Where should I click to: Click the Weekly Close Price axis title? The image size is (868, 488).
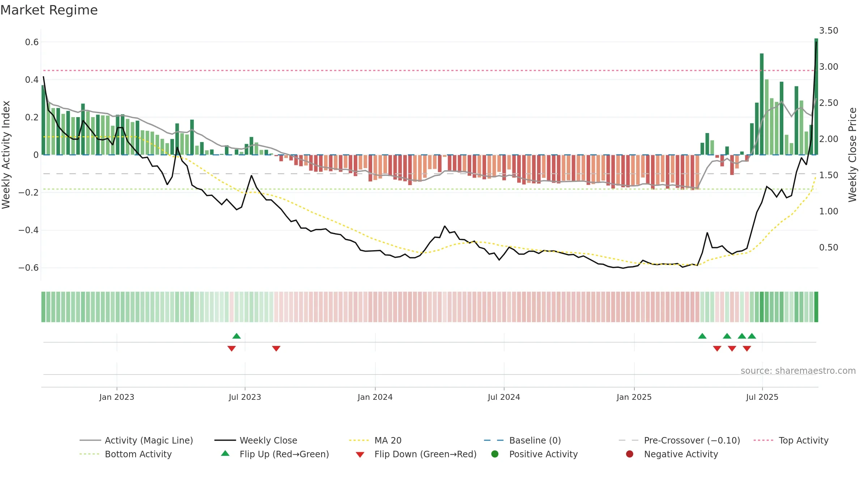click(852, 155)
